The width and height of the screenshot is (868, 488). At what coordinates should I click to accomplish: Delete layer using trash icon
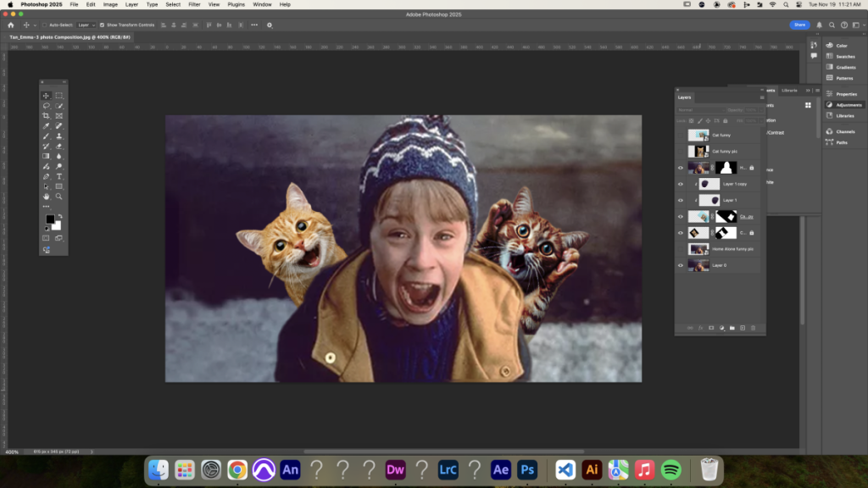pyautogui.click(x=753, y=328)
